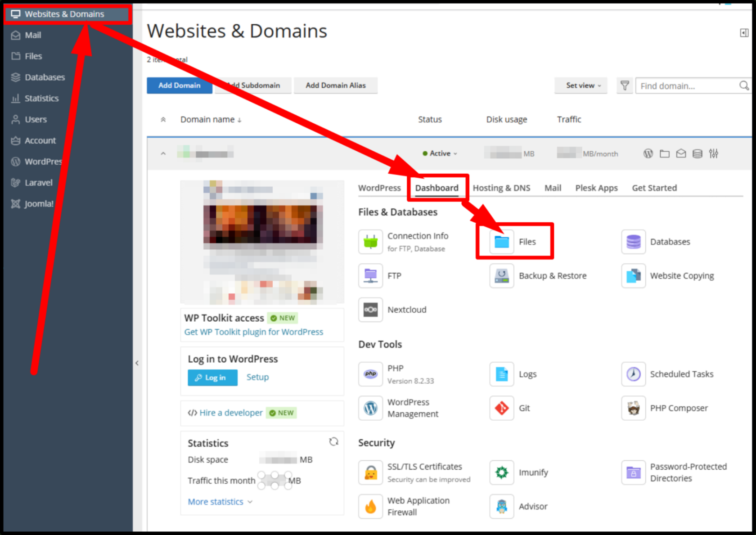Open Web Application Firewall icon
Screen dimensions: 756x535
click(x=370, y=506)
